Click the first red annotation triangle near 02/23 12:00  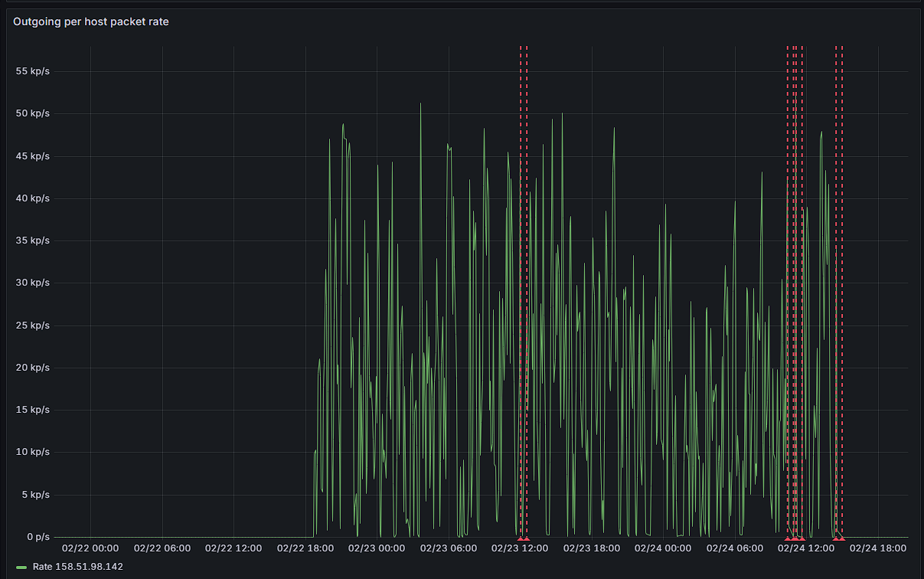click(x=521, y=539)
